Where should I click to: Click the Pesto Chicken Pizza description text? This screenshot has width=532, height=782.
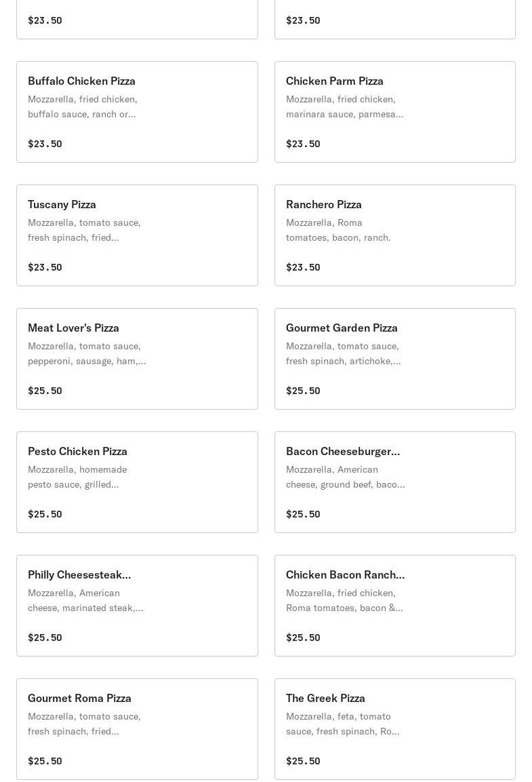point(77,477)
